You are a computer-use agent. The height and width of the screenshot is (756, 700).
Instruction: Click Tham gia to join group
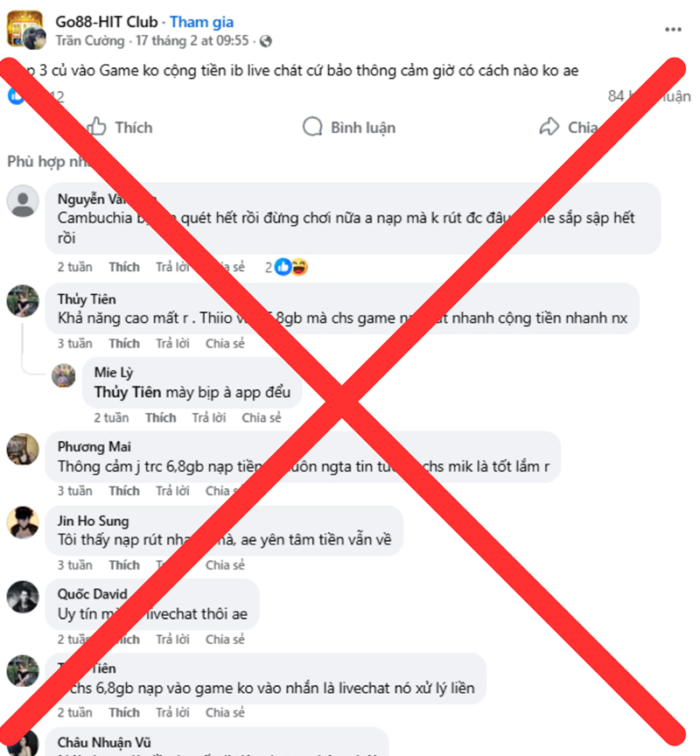click(201, 22)
